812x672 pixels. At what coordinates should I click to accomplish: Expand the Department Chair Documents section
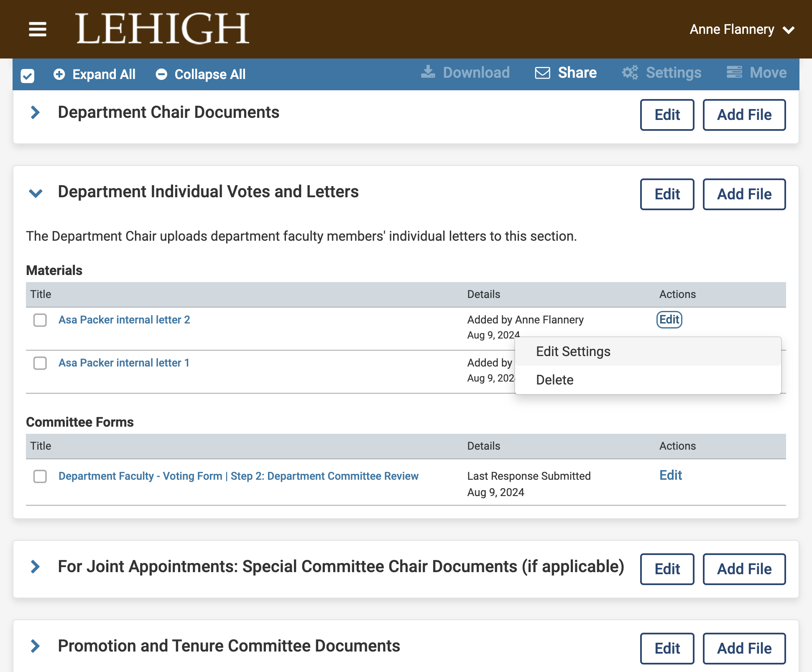pyautogui.click(x=36, y=112)
